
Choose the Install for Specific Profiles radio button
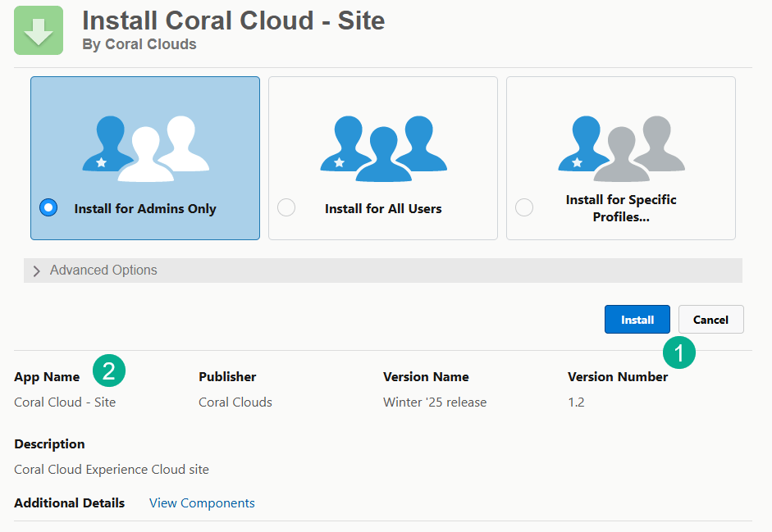(524, 207)
